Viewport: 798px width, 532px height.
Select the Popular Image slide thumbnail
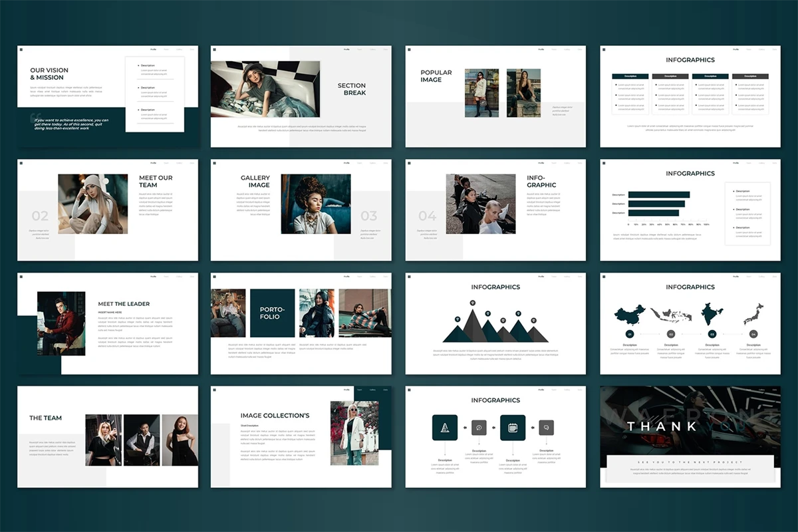[x=495, y=96]
